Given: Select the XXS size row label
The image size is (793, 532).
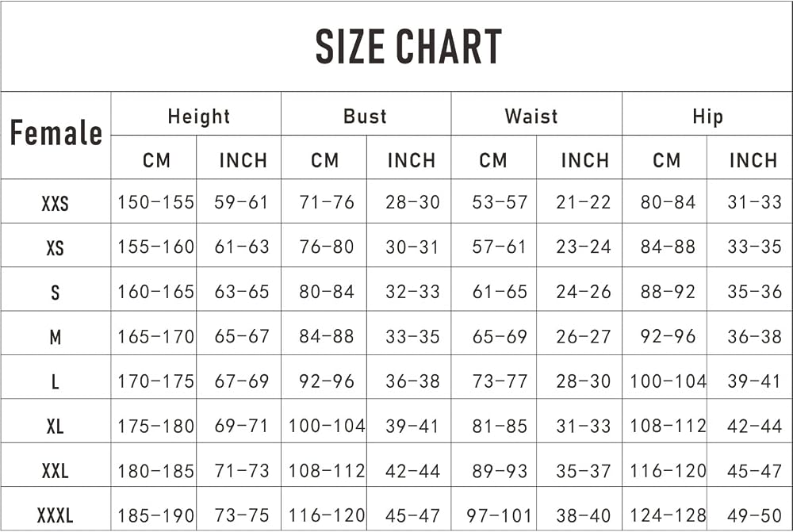Looking at the screenshot, I should [x=56, y=204].
